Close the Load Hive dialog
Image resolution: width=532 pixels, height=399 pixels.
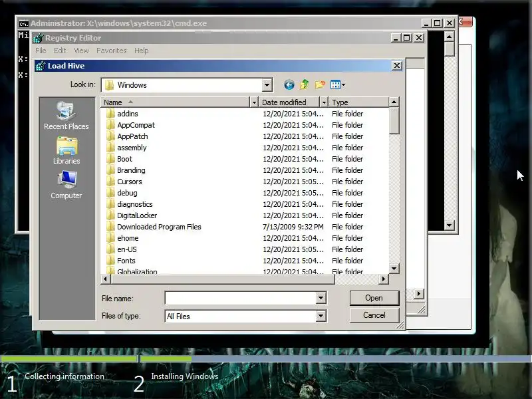396,65
